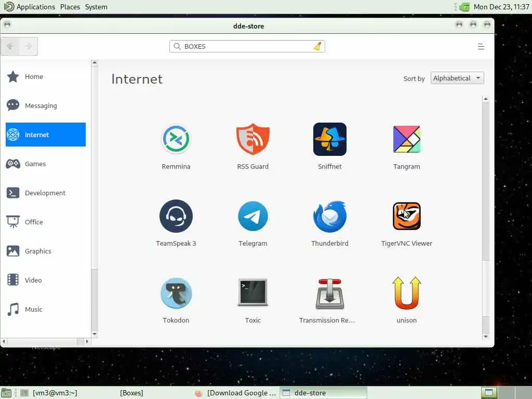Switch to the Games category

click(x=46, y=164)
